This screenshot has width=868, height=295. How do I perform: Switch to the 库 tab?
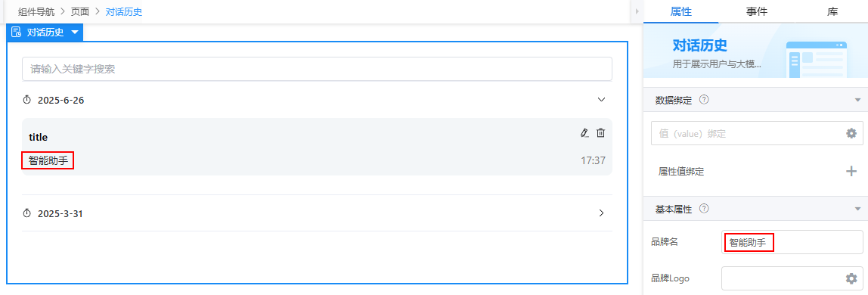832,11
